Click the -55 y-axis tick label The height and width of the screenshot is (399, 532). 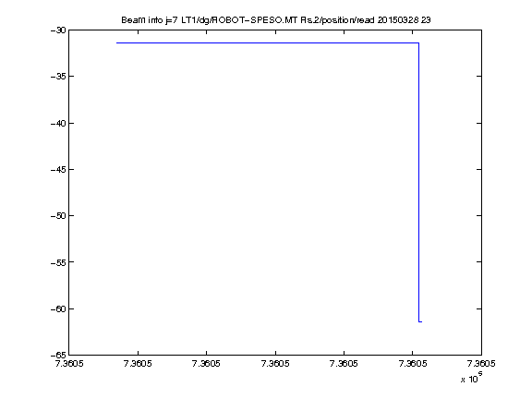pos(58,262)
